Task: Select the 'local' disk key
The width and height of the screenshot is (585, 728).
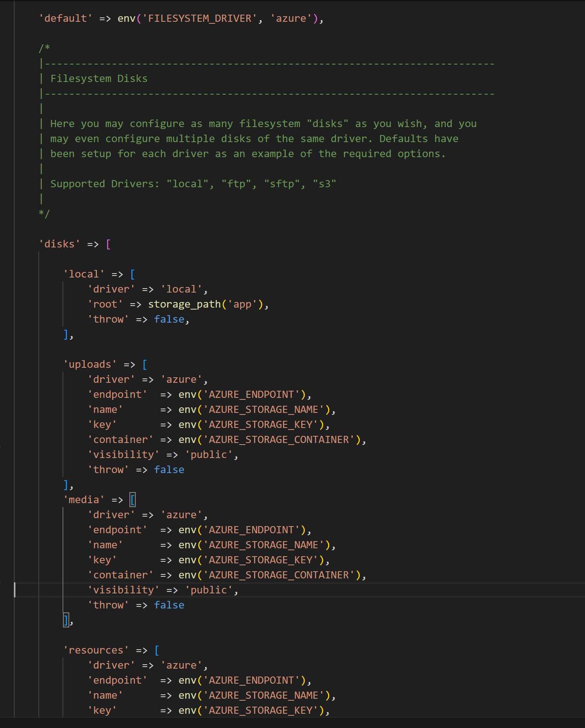Action: [x=84, y=274]
